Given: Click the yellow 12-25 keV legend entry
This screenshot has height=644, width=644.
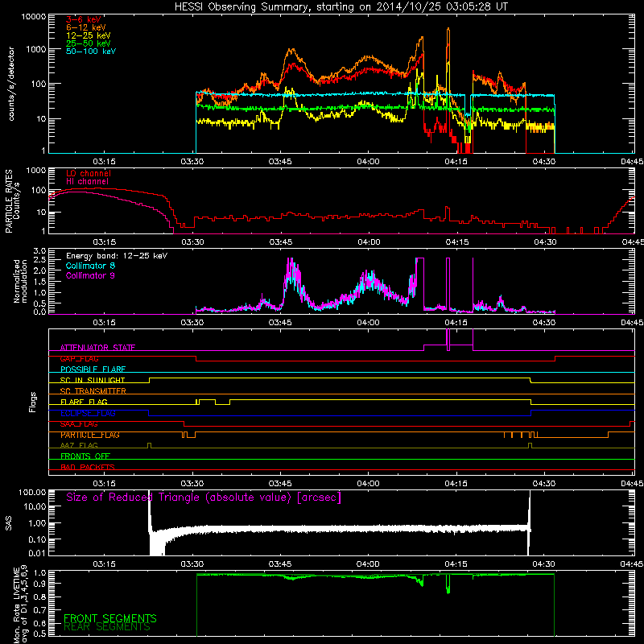Looking at the screenshot, I should point(89,35).
